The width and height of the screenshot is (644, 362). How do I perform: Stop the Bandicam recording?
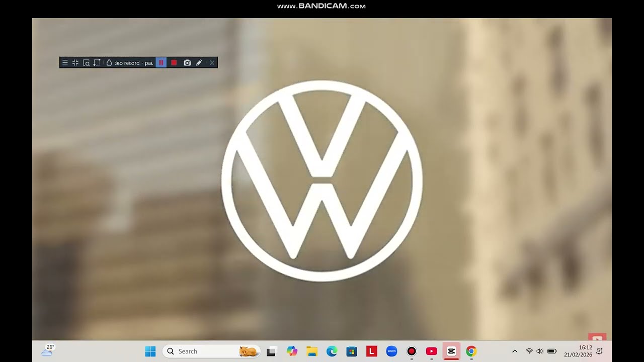pos(174,63)
